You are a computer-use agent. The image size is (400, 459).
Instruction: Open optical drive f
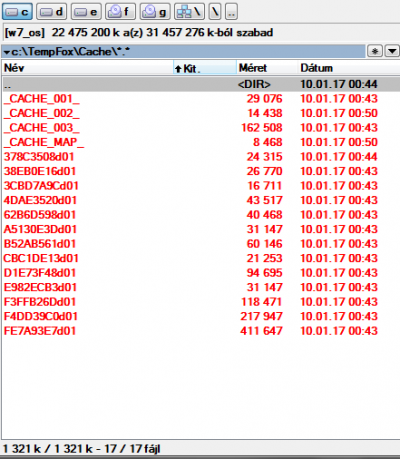coord(121,12)
